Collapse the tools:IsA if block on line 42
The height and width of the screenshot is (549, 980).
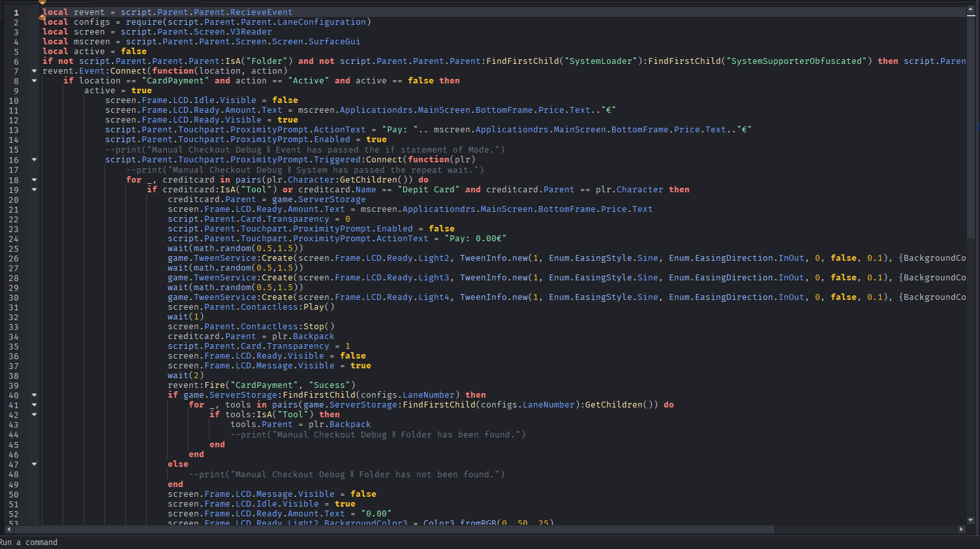point(34,415)
